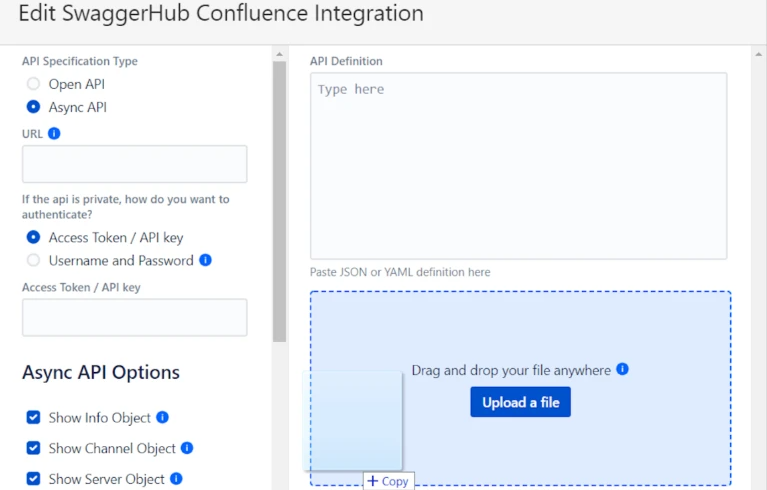This screenshot has width=767, height=490.
Task: Toggle the Show Info Object checkbox
Action: point(33,418)
